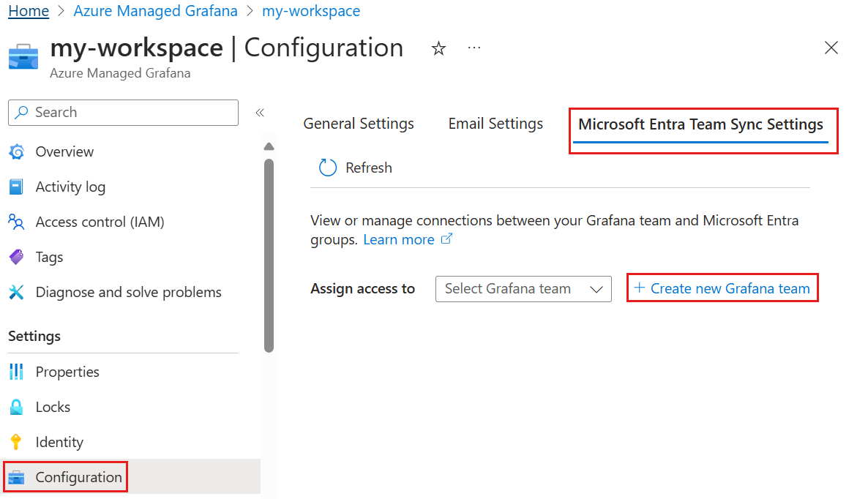Screen dimensions: 868x499
Task: Star my-workspace as a favorite
Action: pos(438,48)
